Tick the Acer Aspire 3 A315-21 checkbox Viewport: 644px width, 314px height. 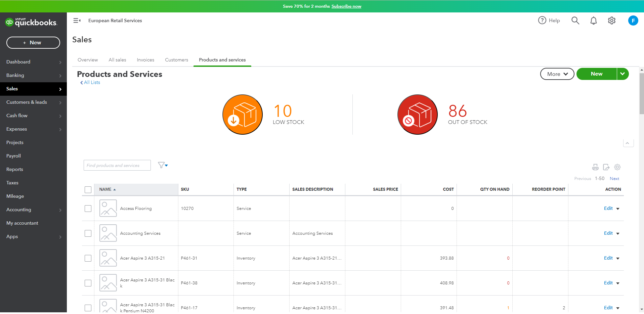(88, 258)
